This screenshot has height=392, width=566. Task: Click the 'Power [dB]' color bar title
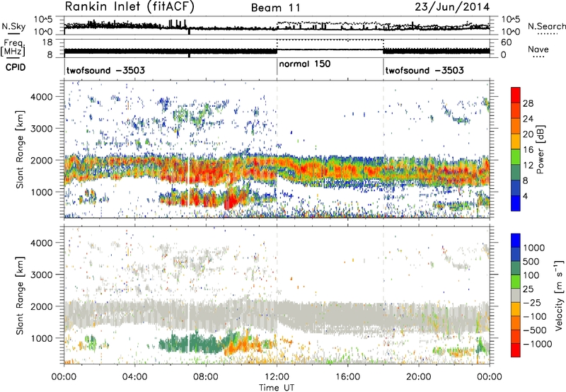click(541, 149)
